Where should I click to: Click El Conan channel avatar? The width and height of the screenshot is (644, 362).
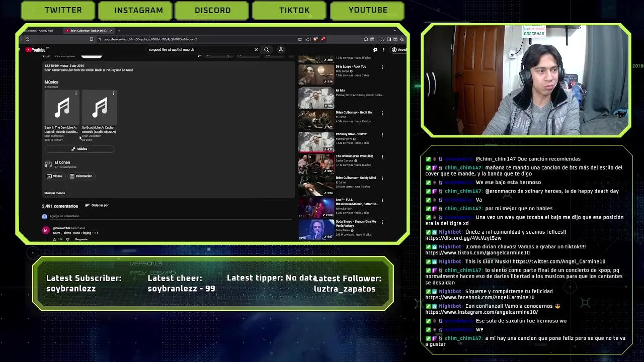tap(48, 164)
